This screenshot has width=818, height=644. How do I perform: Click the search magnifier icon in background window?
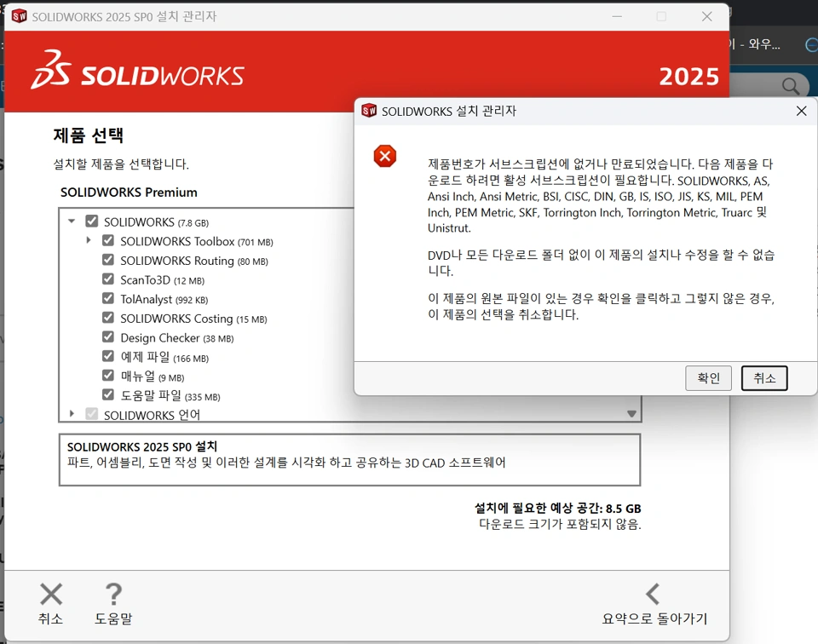(791, 86)
